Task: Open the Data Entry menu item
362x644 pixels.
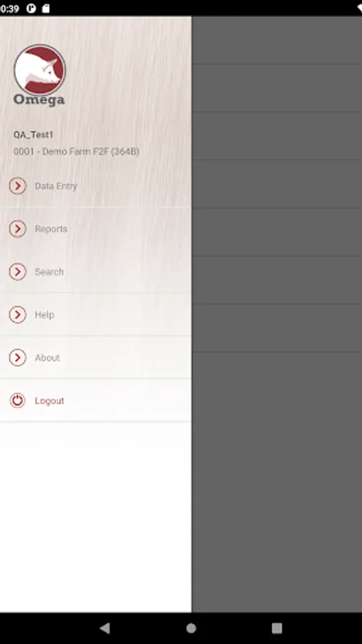Action: point(96,186)
